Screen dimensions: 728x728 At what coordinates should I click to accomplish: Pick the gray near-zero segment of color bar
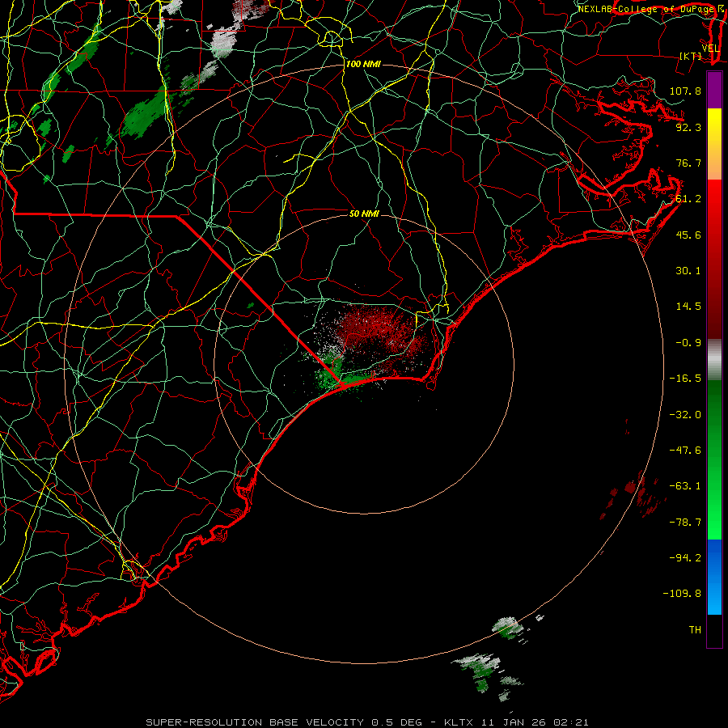[x=714, y=360]
